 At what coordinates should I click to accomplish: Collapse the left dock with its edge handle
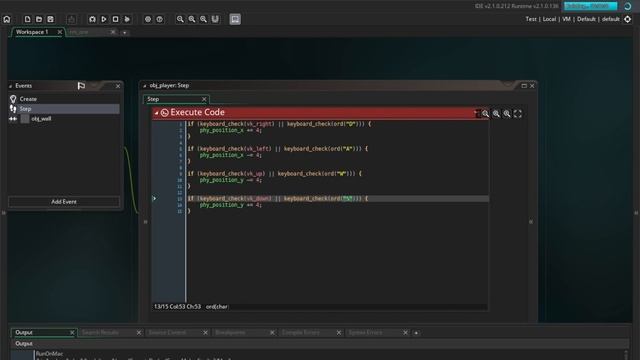point(4,213)
